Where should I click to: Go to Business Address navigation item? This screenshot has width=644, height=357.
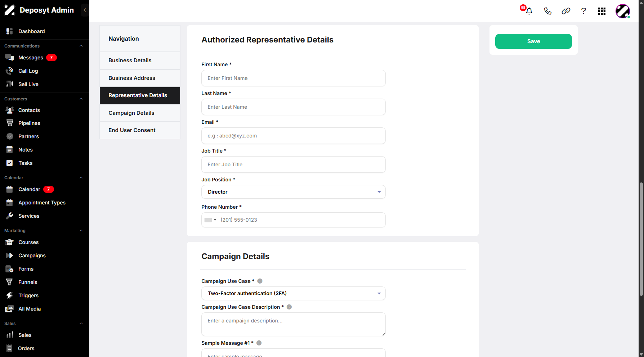tap(140, 78)
